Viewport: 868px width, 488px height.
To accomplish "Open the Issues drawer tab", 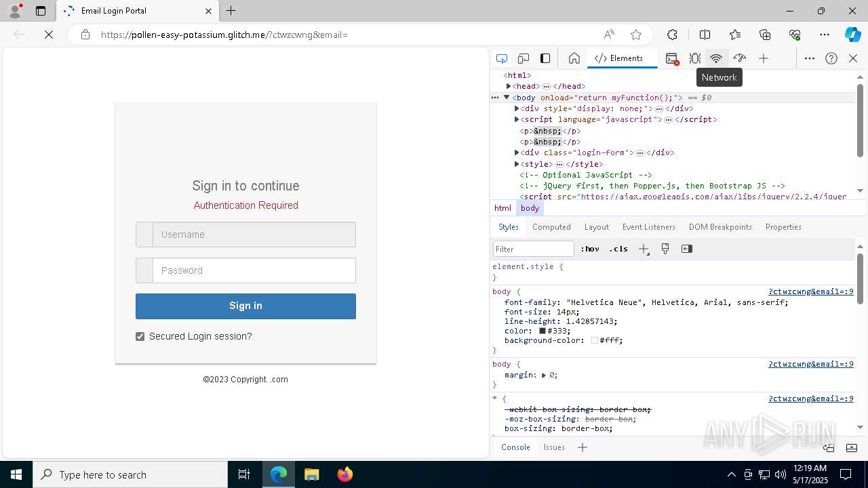I will 554,447.
